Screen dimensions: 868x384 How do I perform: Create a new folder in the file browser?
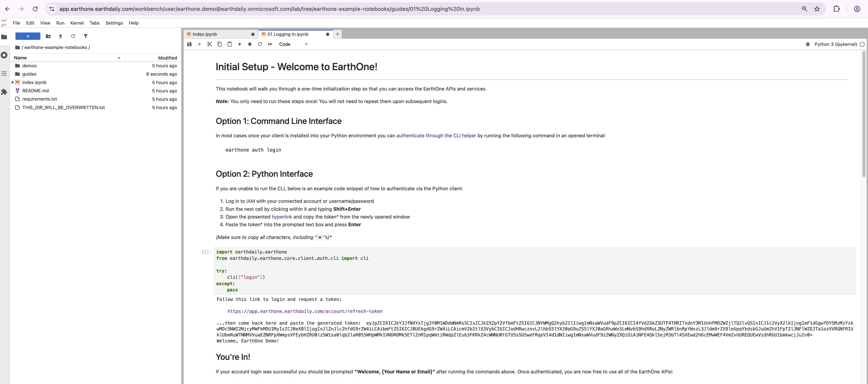pyautogui.click(x=48, y=36)
